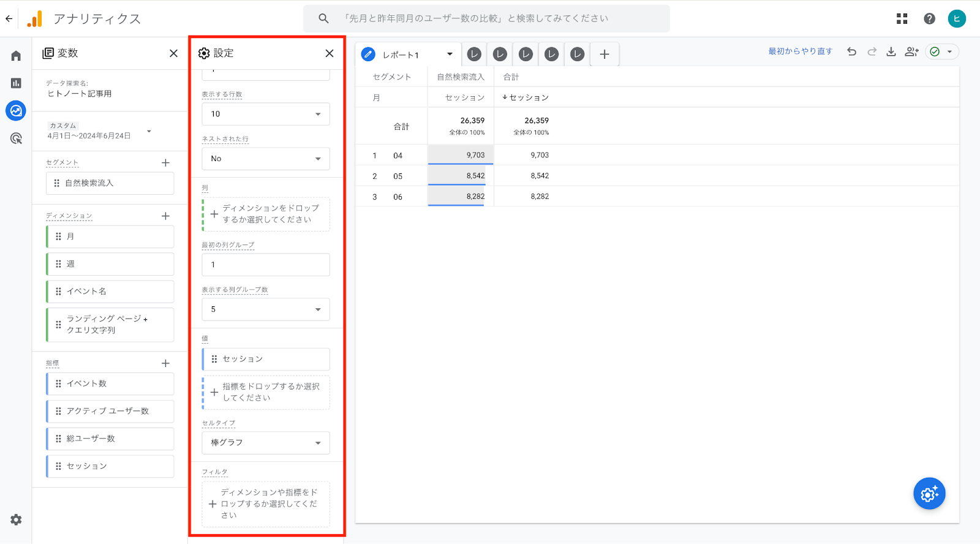Sort by 合計 セッション column header
Screen dimensions: 980x544
tap(526, 97)
